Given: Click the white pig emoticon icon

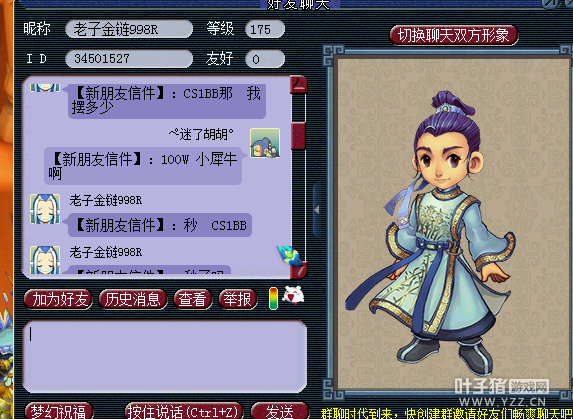Looking at the screenshot, I should point(293,296).
